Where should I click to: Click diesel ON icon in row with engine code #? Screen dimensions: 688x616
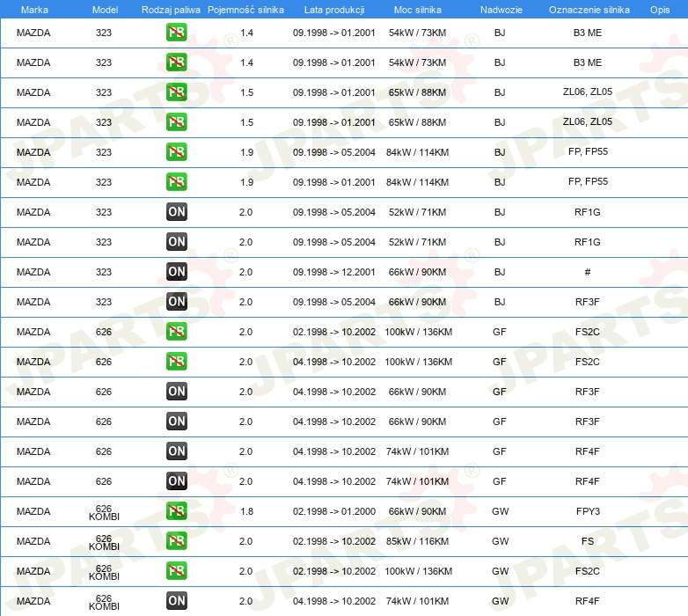coord(176,272)
